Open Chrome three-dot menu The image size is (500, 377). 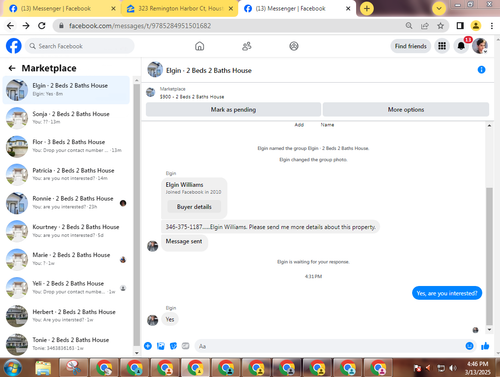pyautogui.click(x=492, y=26)
